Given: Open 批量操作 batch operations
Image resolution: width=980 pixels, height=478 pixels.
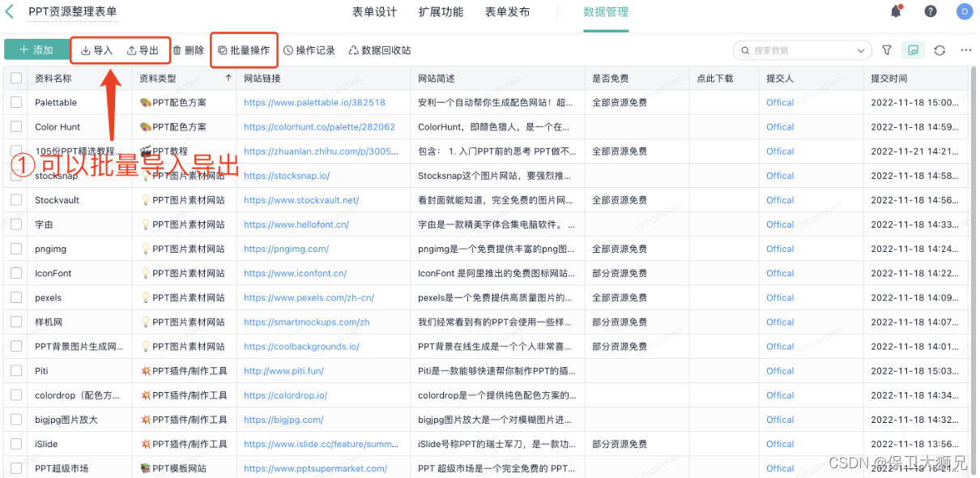Looking at the screenshot, I should tap(244, 50).
